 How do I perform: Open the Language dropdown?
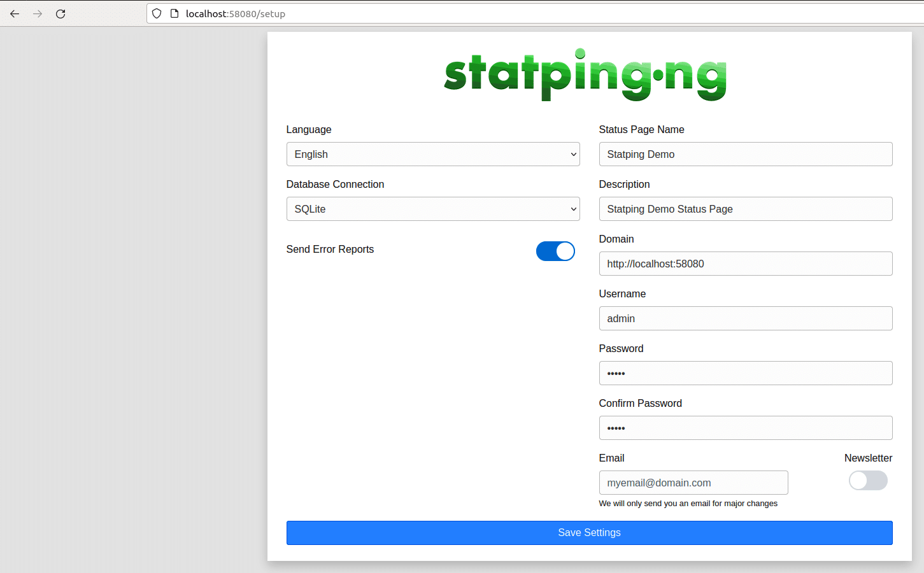(x=433, y=154)
